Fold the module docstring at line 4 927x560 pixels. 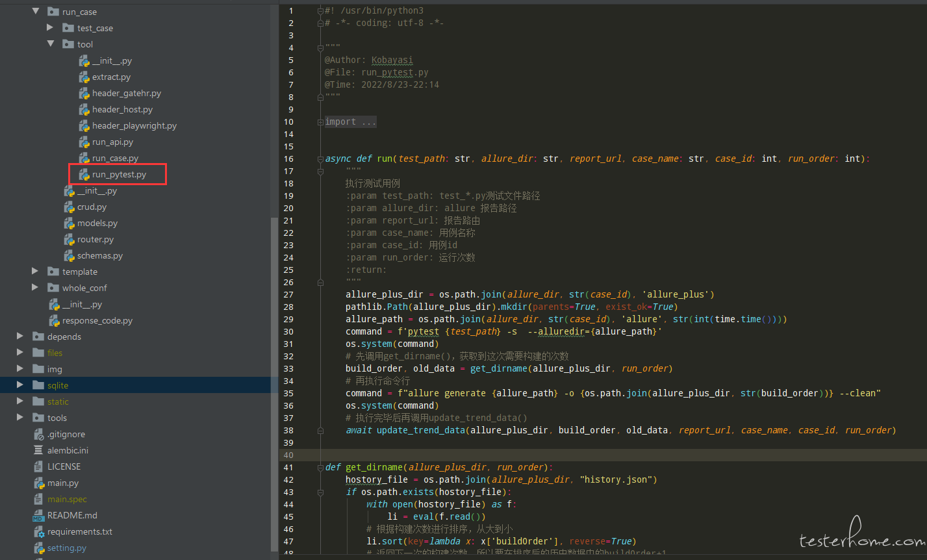tap(320, 47)
